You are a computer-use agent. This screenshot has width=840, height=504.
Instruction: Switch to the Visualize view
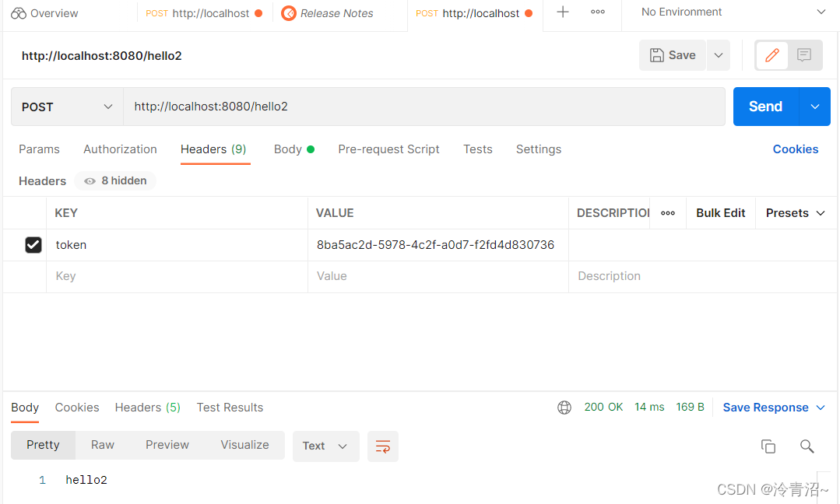[244, 445]
